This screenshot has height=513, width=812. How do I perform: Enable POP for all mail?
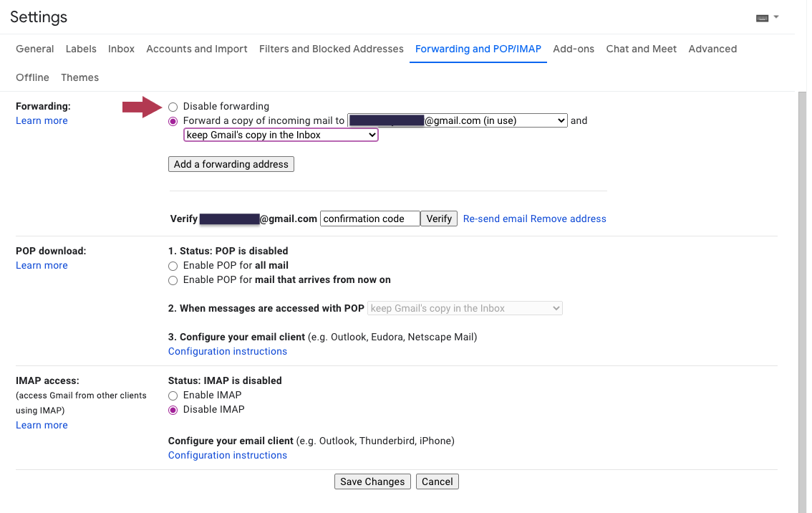tap(173, 265)
